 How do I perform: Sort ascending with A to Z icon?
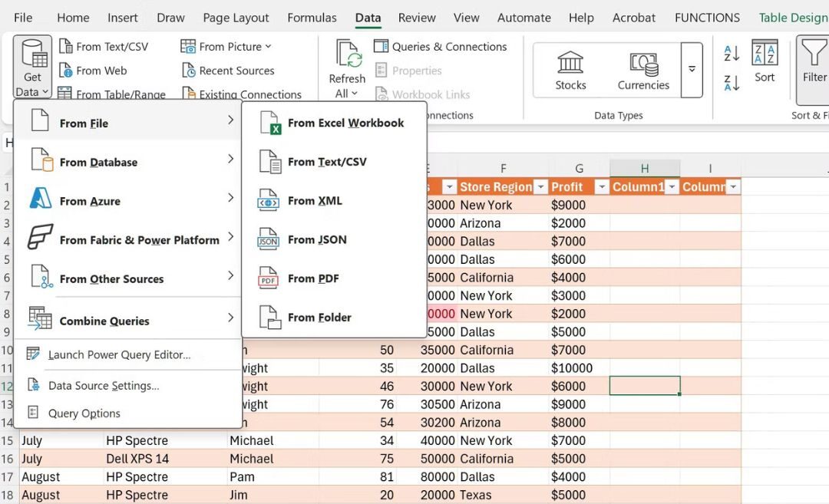(x=732, y=54)
